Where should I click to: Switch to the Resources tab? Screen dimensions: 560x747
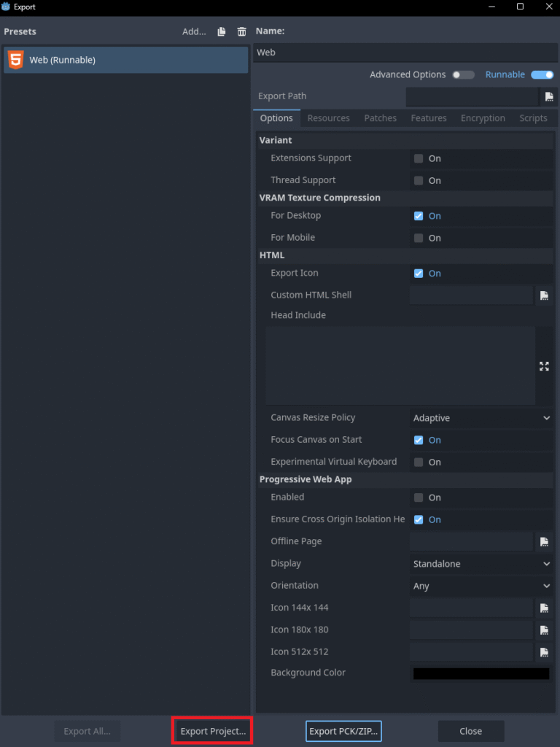(328, 118)
